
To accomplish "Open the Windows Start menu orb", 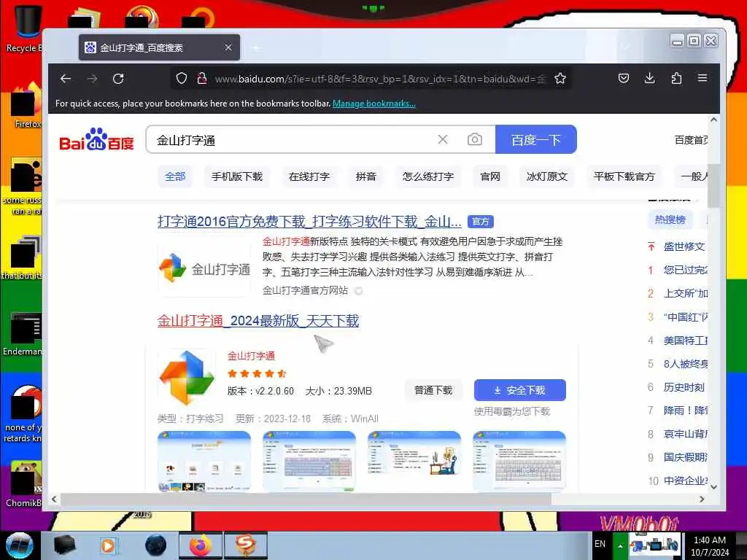I will 19,545.
